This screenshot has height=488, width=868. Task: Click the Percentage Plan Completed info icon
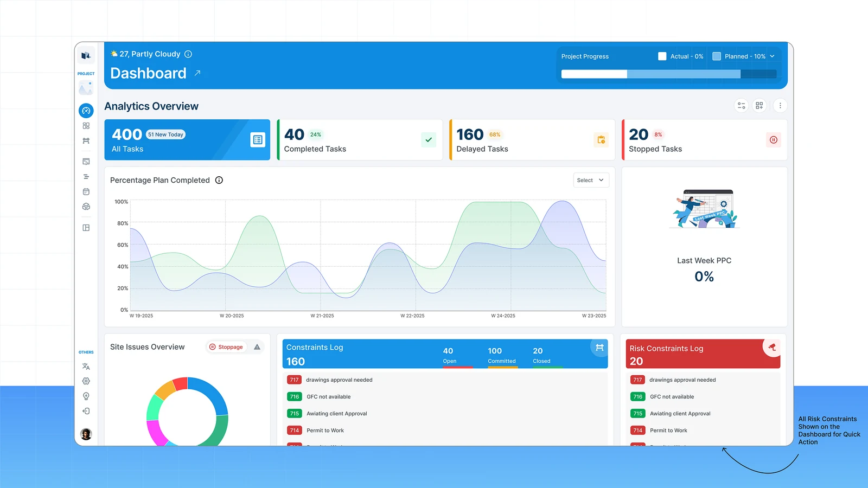coord(219,180)
